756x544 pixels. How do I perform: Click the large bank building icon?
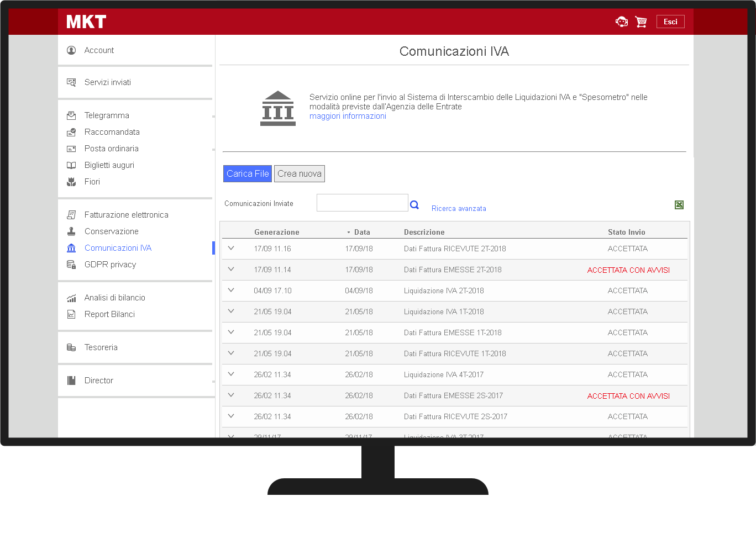click(278, 108)
